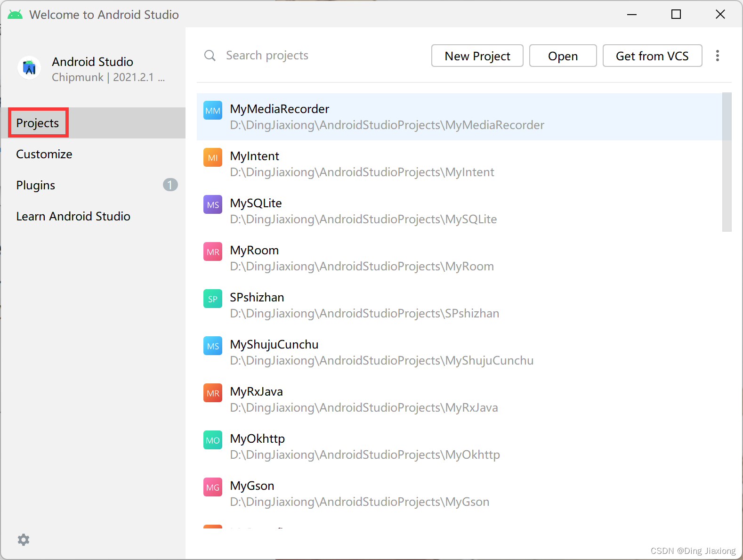This screenshot has height=560, width=743.
Task: Click the MyRxJava MR project icon
Action: 213,393
